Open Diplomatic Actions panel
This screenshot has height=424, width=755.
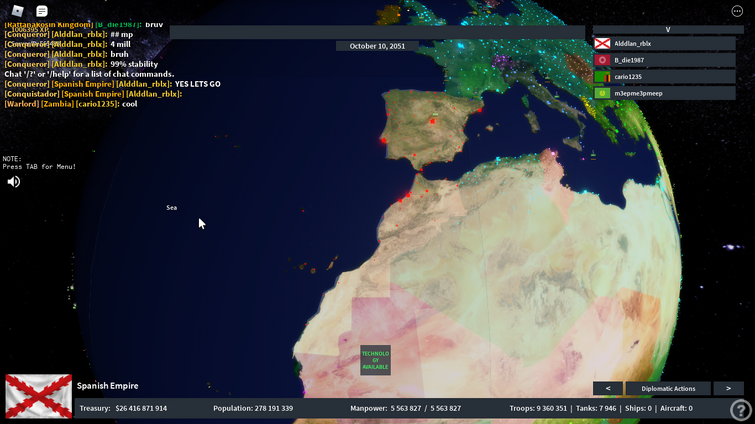click(x=668, y=388)
